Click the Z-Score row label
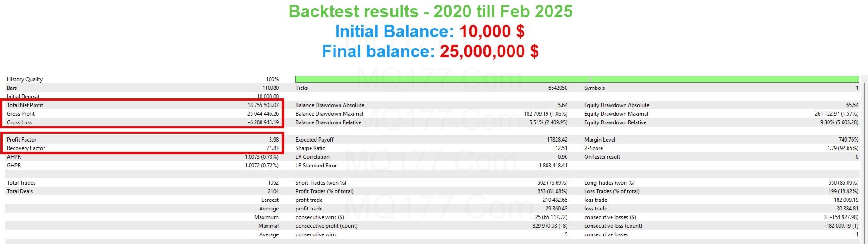This screenshot has width=868, height=244. coord(593,148)
